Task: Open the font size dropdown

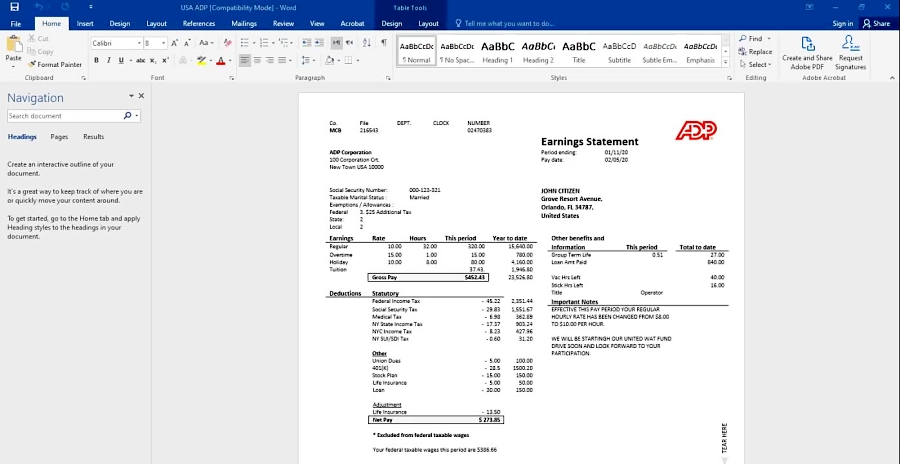Action: (x=164, y=43)
